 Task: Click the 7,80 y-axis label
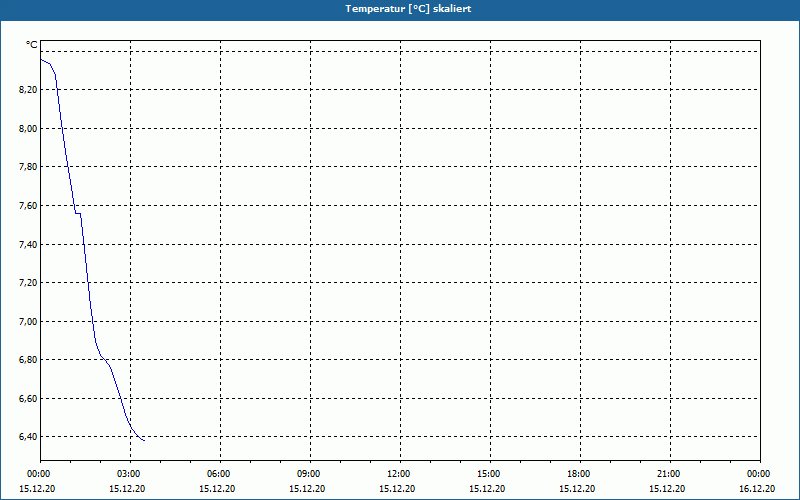28,167
